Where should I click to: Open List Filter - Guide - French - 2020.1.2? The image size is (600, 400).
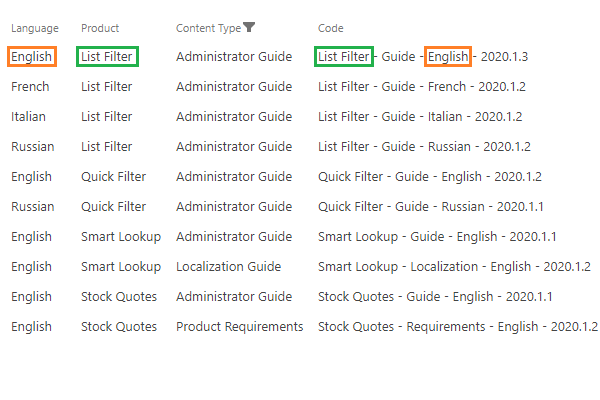click(x=422, y=87)
